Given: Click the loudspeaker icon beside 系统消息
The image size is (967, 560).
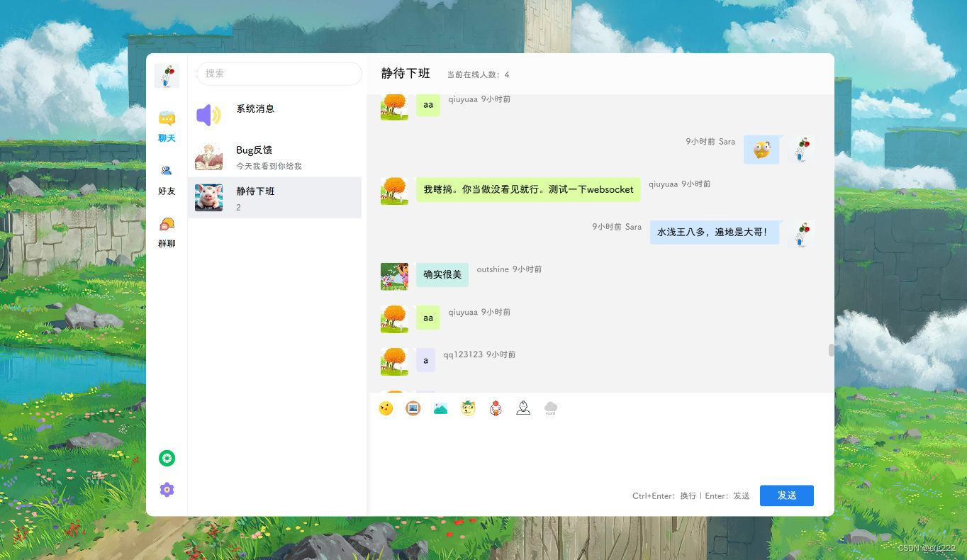Looking at the screenshot, I should pos(208,116).
